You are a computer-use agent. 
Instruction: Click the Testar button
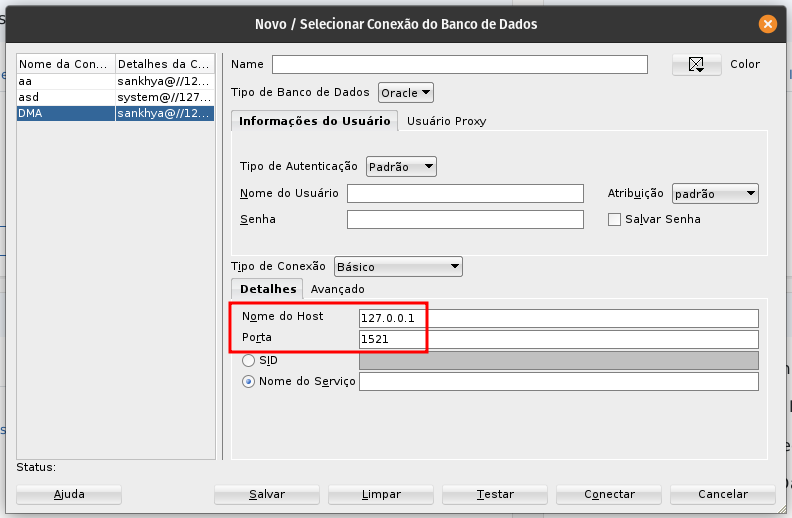(495, 494)
